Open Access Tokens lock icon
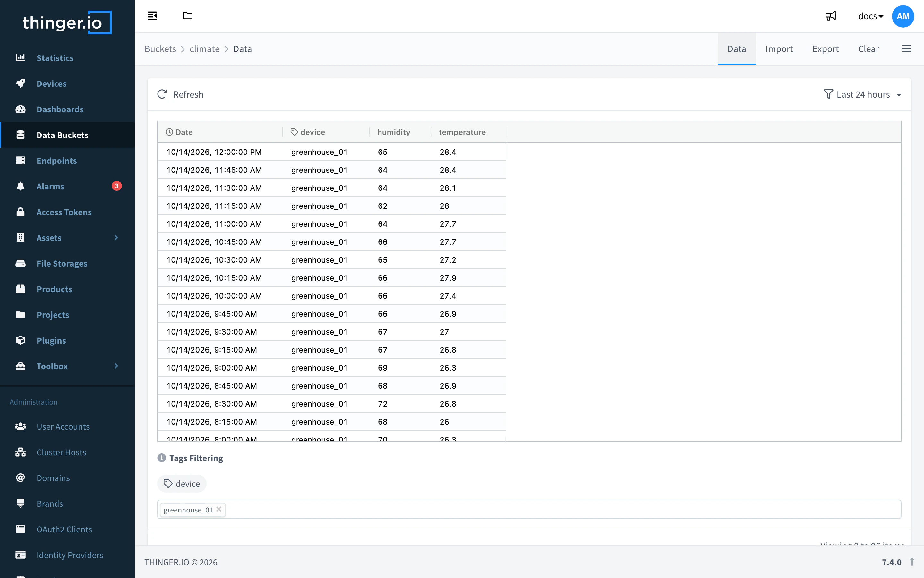 pos(21,212)
